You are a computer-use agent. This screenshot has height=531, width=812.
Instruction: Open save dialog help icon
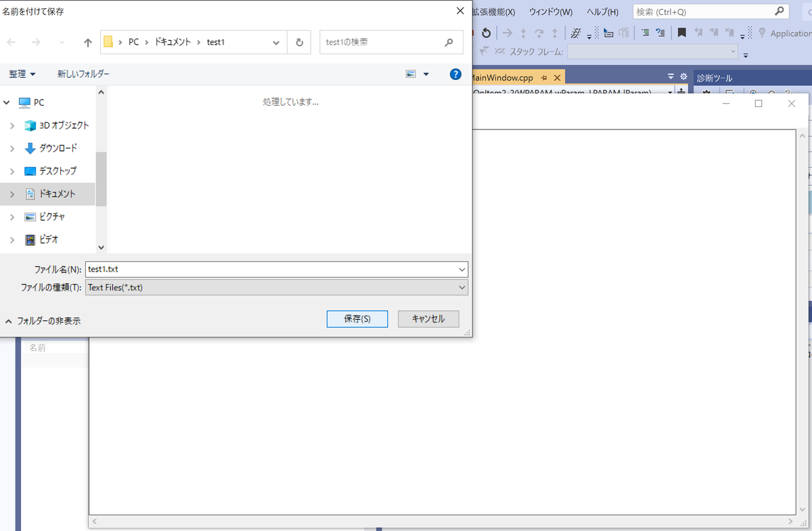click(x=456, y=74)
